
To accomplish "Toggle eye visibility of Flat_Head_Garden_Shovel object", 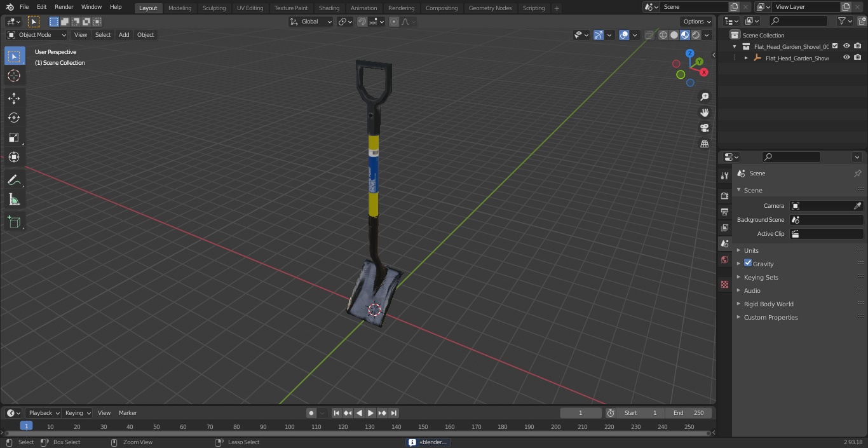I will coord(846,57).
